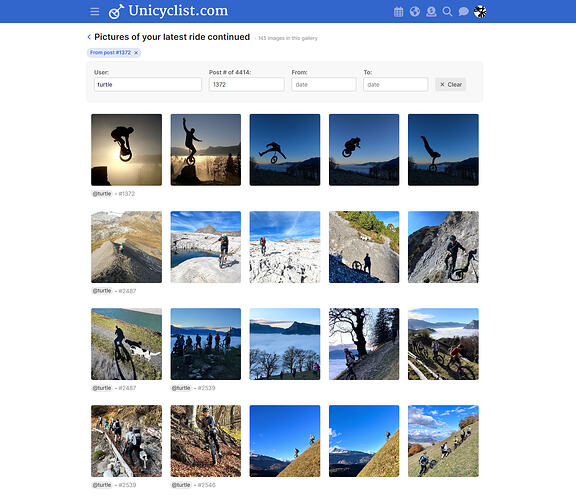Open the mountain ridge thumbnail
This screenshot has width=576, height=499.
pyautogui.click(x=126, y=247)
